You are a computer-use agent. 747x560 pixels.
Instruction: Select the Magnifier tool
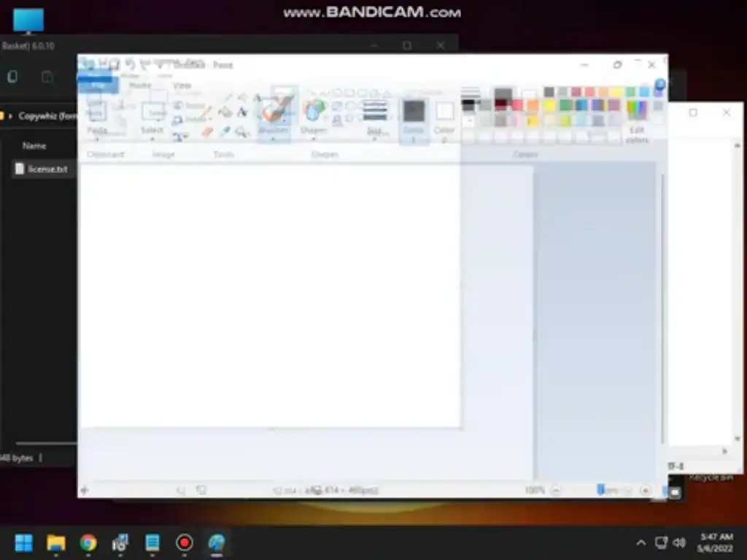242,132
